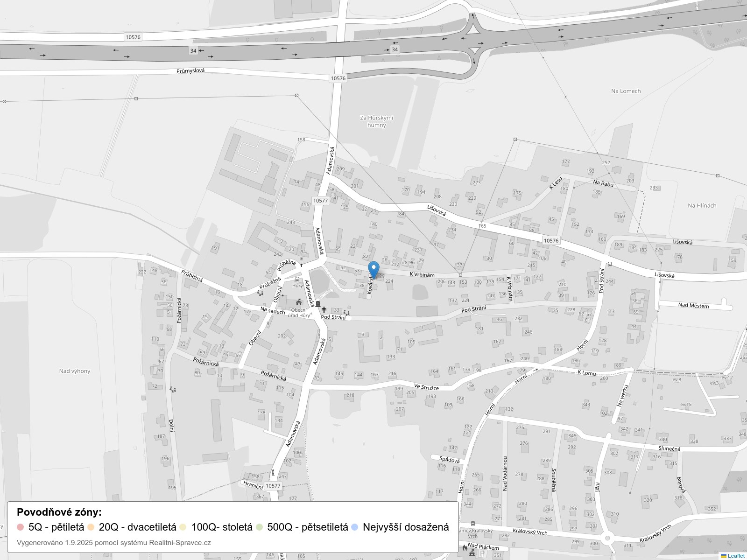
Task: Click the blue location marker pin
Action: (373, 270)
